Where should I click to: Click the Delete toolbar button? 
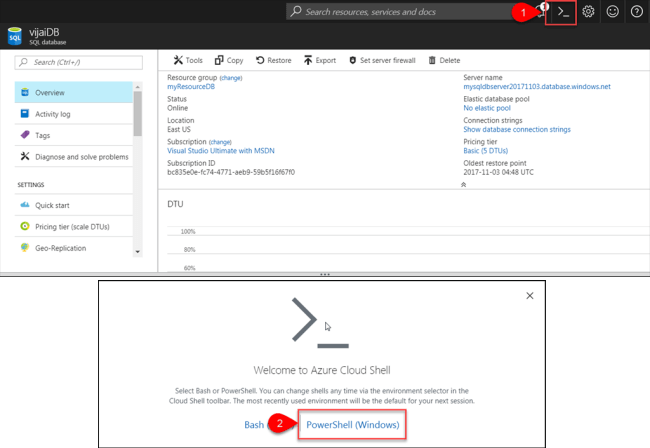[444, 61]
